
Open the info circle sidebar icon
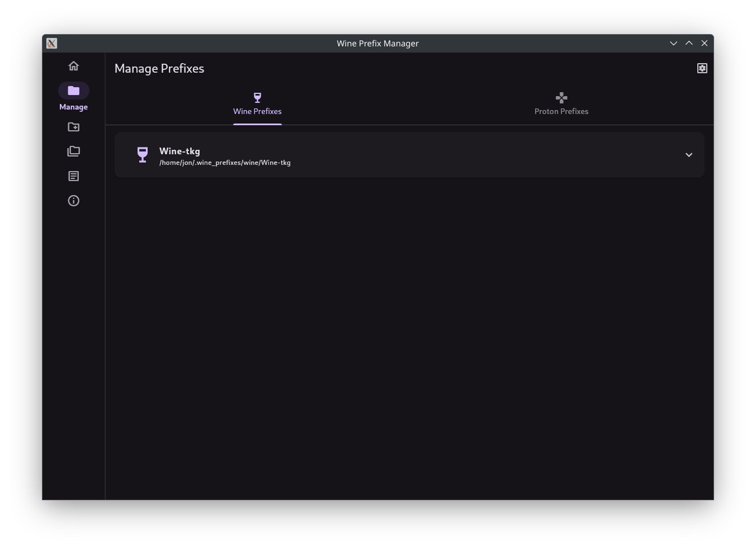pos(73,201)
